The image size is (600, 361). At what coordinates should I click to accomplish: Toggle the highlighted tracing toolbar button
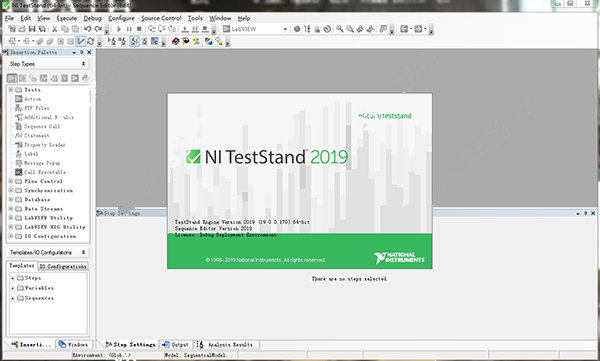point(134,41)
